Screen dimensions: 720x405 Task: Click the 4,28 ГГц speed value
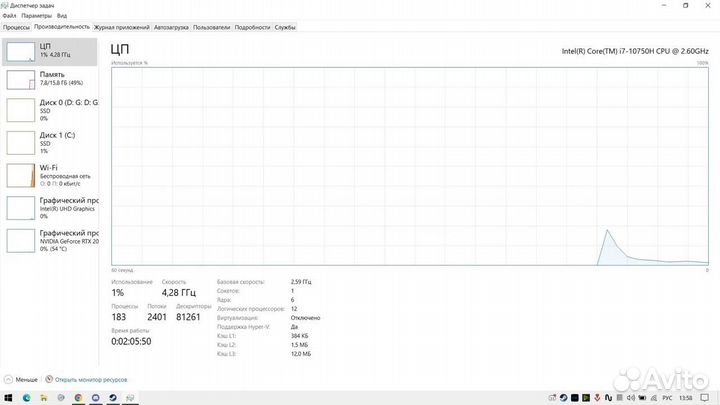point(179,292)
